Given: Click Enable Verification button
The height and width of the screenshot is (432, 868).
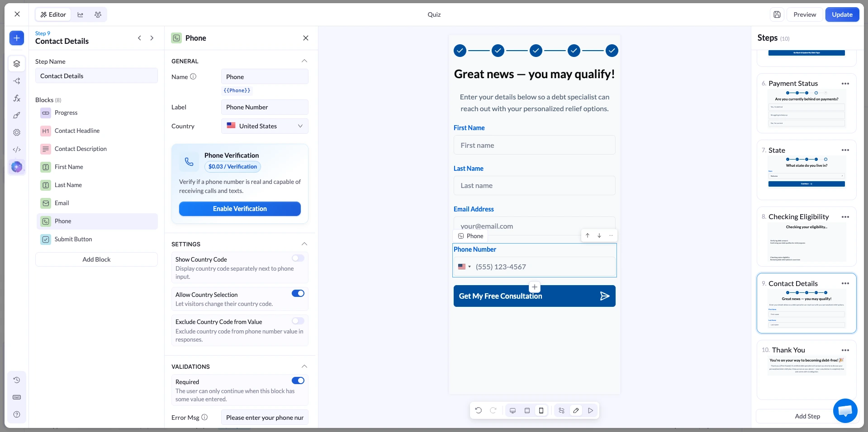Looking at the screenshot, I should click(x=240, y=209).
